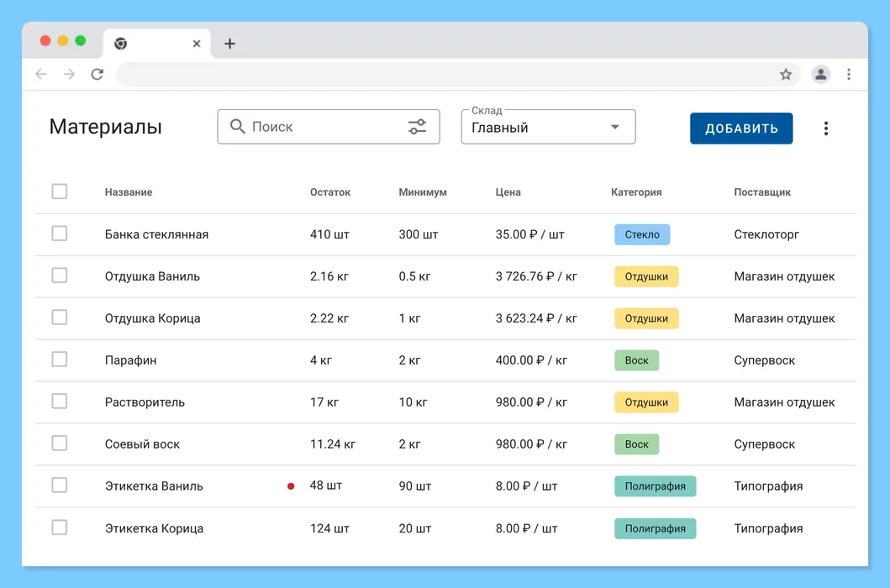Sort by the Минимум column header
This screenshot has width=890, height=588.
422,192
